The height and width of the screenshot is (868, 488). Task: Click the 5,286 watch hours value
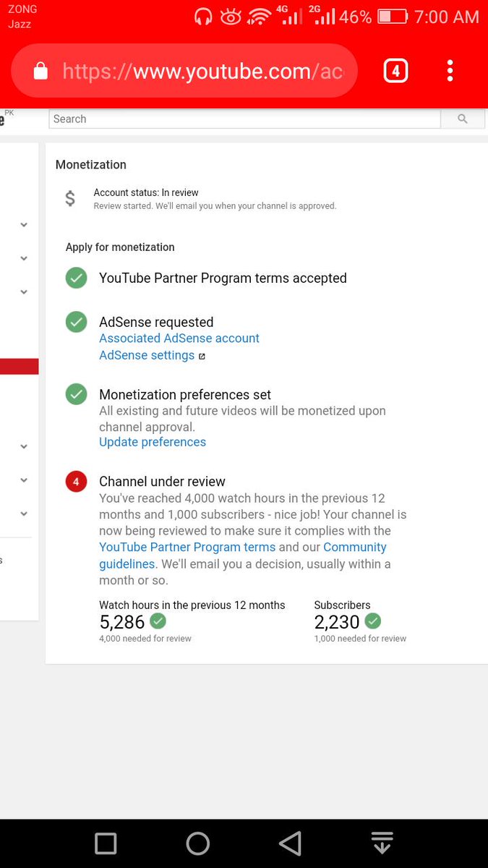tap(122, 621)
